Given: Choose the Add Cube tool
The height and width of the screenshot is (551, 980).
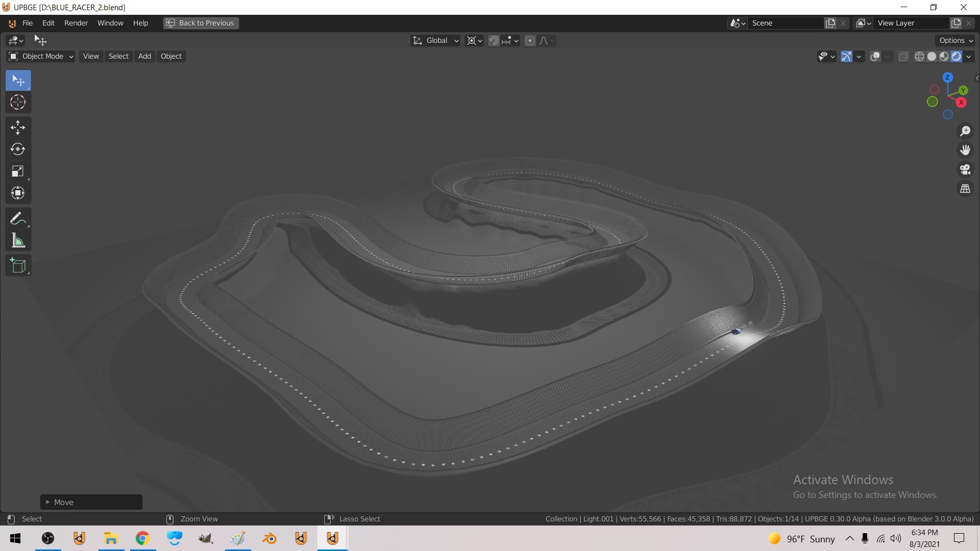Looking at the screenshot, I should pos(18,266).
